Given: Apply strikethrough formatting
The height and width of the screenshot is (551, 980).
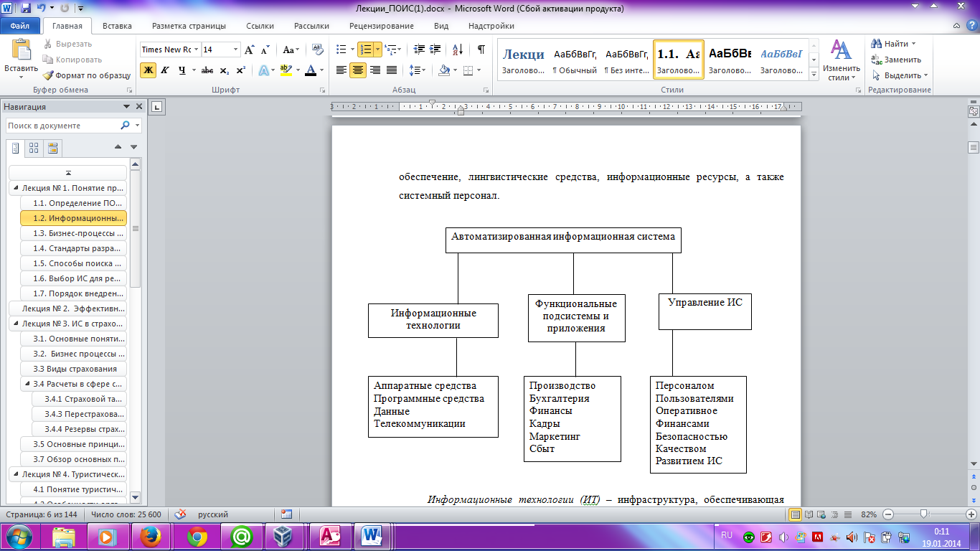Looking at the screenshot, I should click(207, 70).
